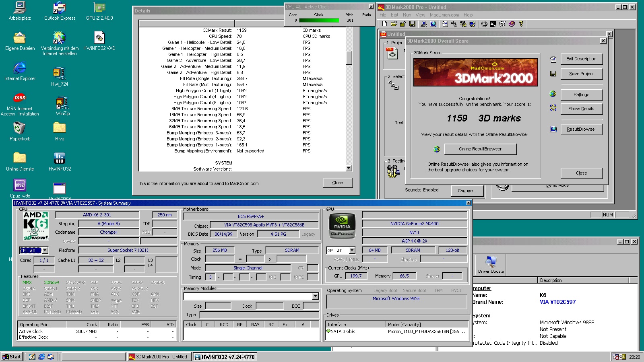
Task: Select the HWiNFO32 desktop icon
Action: (60, 162)
